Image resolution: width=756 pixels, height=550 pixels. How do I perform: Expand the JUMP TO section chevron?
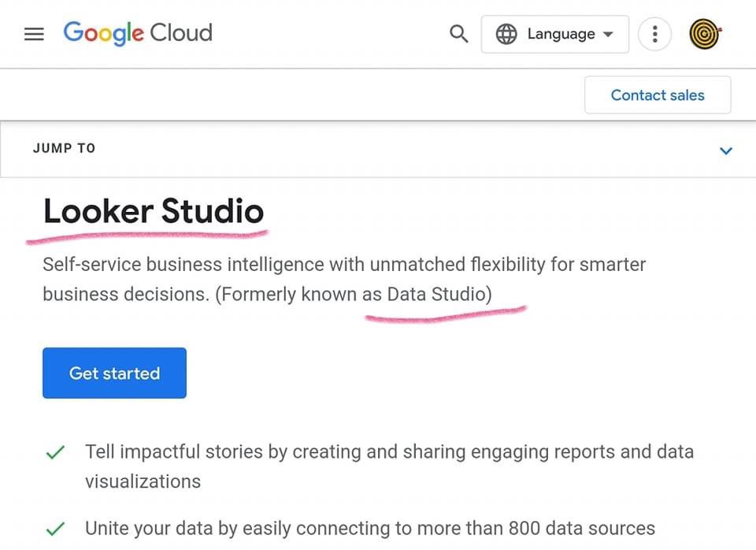(x=725, y=151)
